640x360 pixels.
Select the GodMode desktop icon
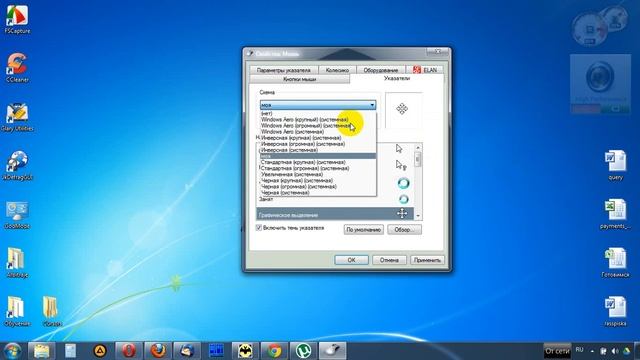(x=17, y=215)
